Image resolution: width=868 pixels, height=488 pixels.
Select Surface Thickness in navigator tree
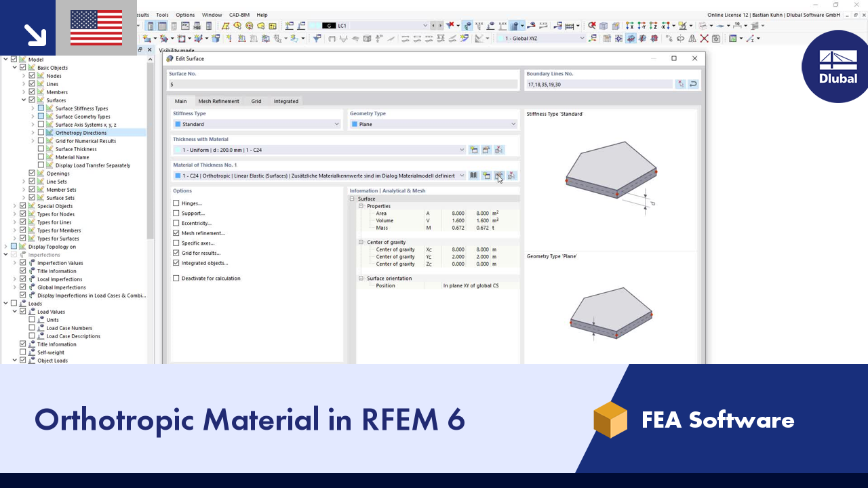coord(76,149)
